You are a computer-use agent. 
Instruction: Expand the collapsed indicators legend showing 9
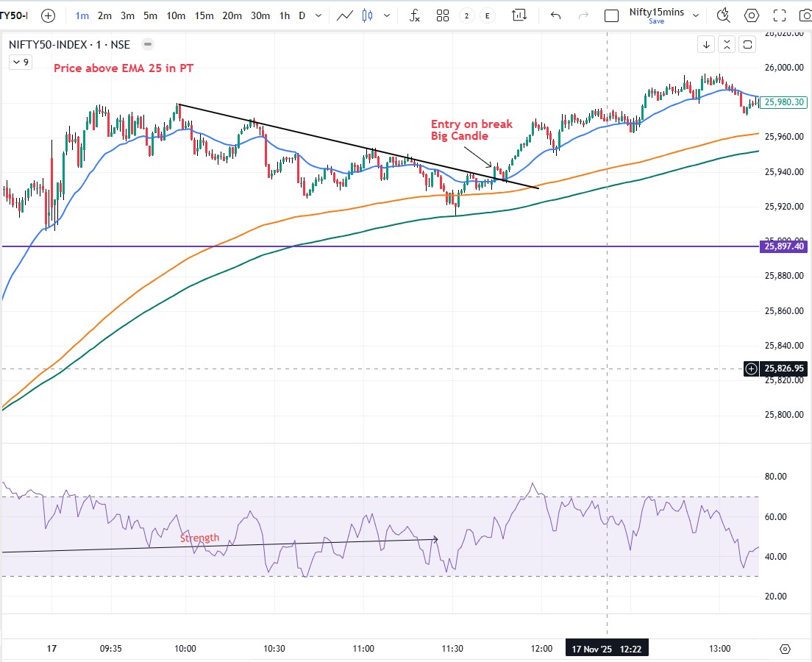(20, 63)
